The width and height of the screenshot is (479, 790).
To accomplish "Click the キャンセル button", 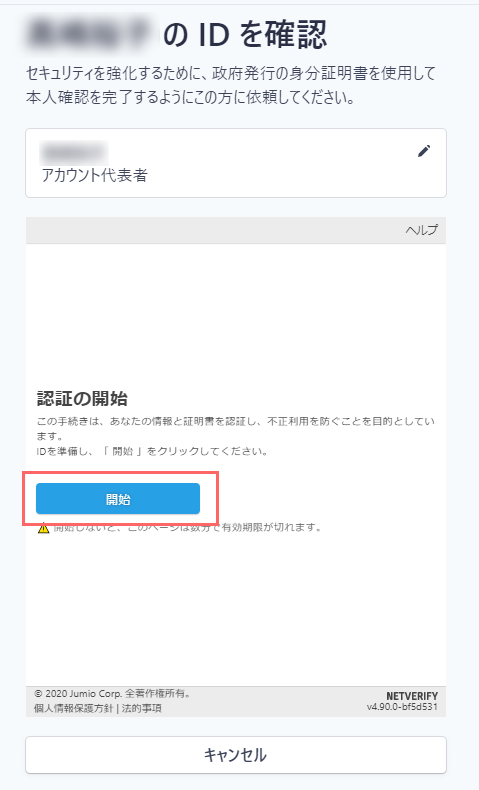I will coord(236,755).
